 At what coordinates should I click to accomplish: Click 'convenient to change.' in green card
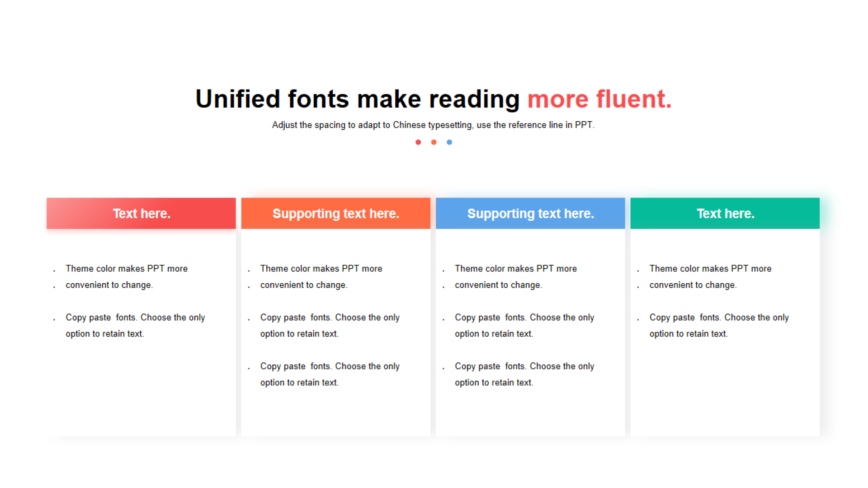(x=693, y=285)
